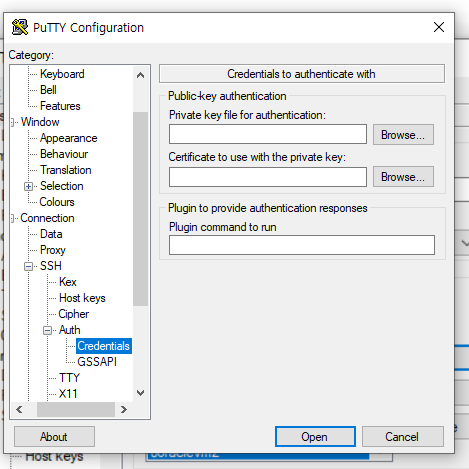Open Colours settings
Screen dimensions: 469x469
57,202
